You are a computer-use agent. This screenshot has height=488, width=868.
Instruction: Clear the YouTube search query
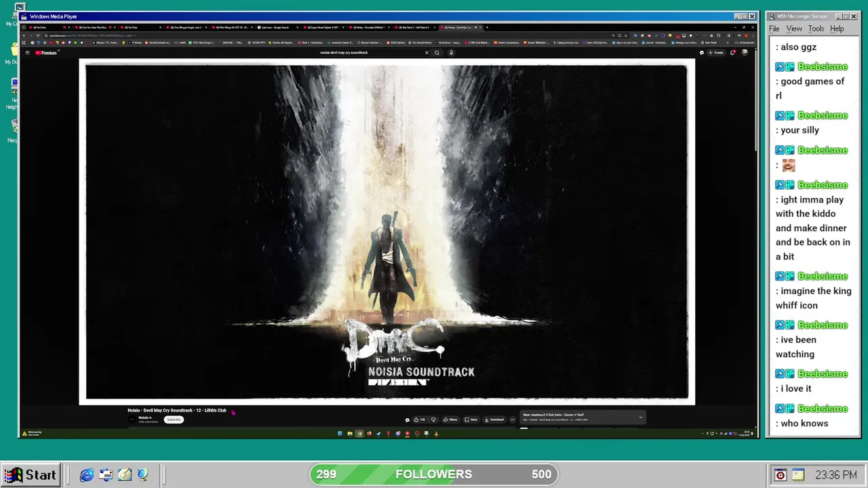point(427,52)
